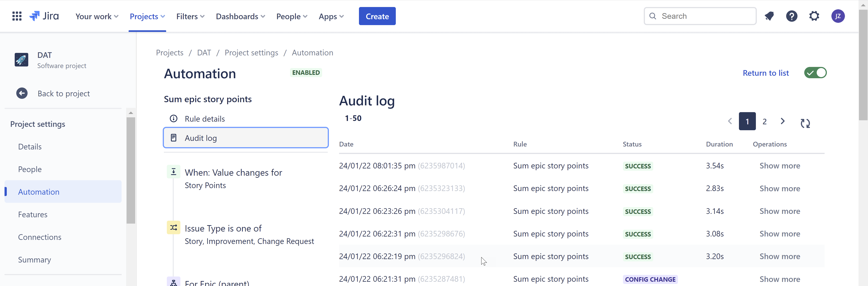The width and height of the screenshot is (868, 286).
Task: Open the Connections settings section
Action: click(x=39, y=237)
